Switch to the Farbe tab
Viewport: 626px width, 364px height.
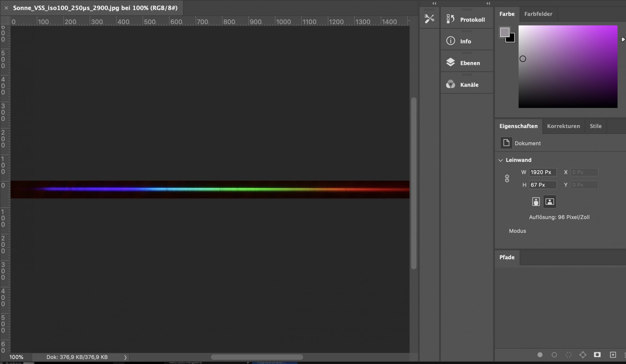coord(507,14)
